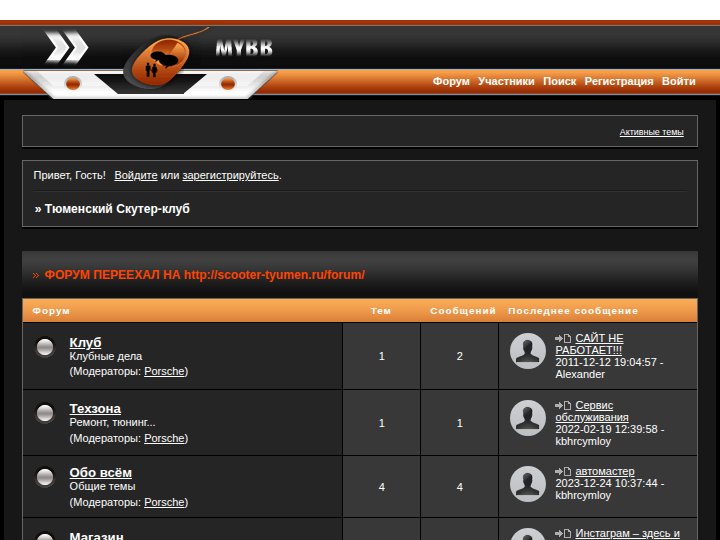Image resolution: width=720 pixels, height=540 pixels.
Task: Open the ФОРУМ ПЕРЕЕХАЛ category heading link
Action: click(204, 275)
